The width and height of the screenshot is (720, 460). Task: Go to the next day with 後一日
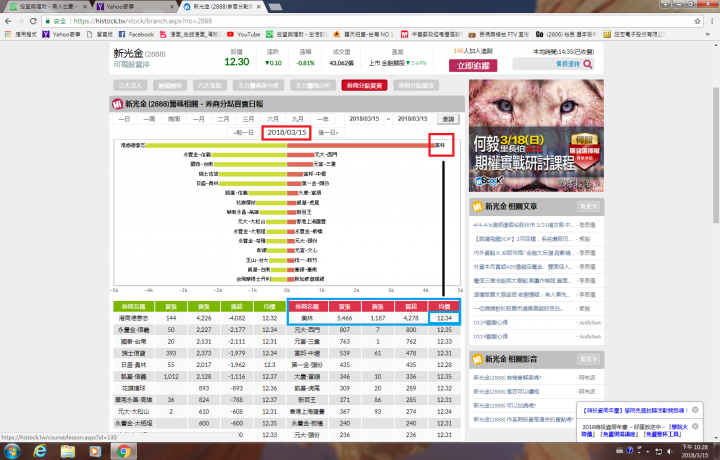pos(328,133)
